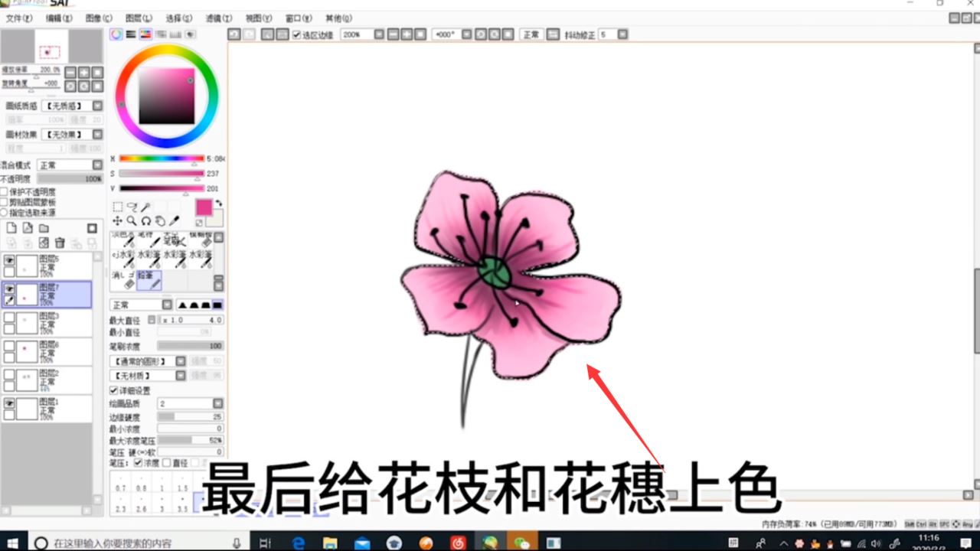Viewport: 980px width, 551px height.
Task: Open the 画纸质感 dropdown
Action: tap(72, 106)
